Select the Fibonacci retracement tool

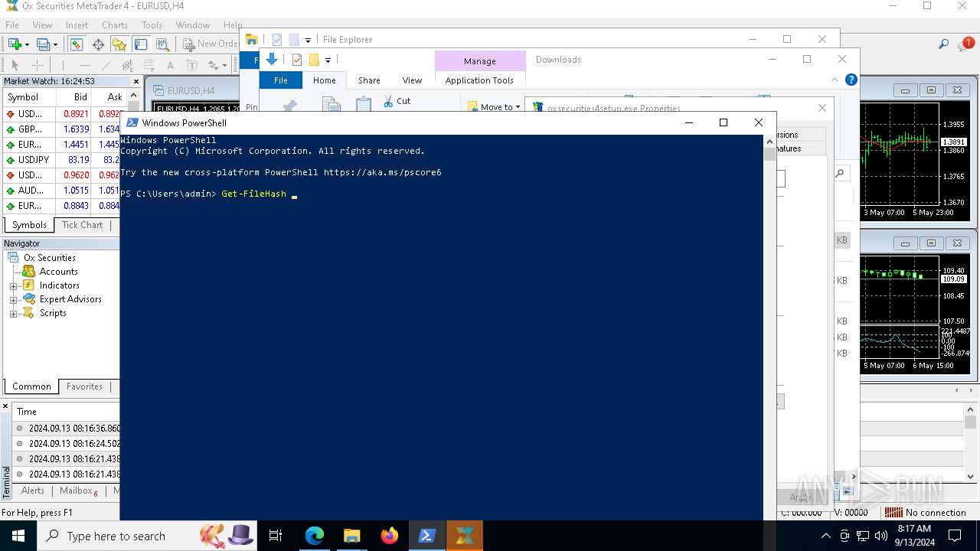(149, 65)
